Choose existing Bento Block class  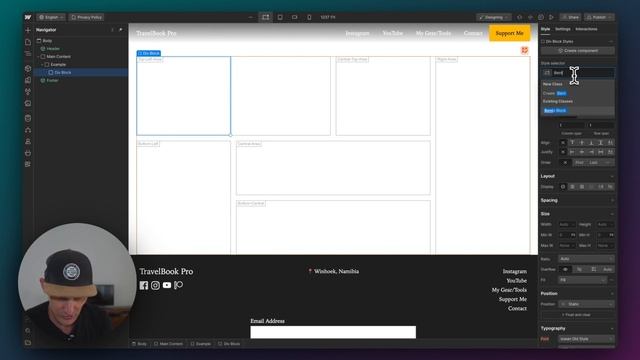pyautogui.click(x=577, y=111)
